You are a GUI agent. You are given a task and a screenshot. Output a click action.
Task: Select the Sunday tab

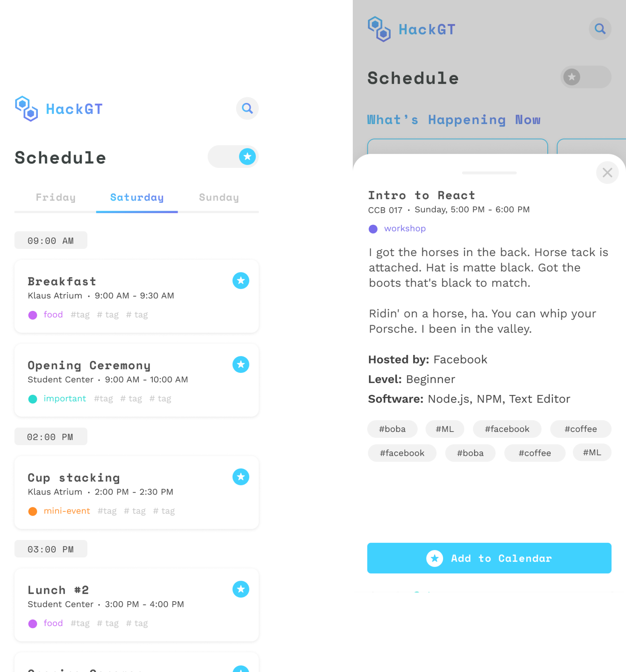(218, 197)
